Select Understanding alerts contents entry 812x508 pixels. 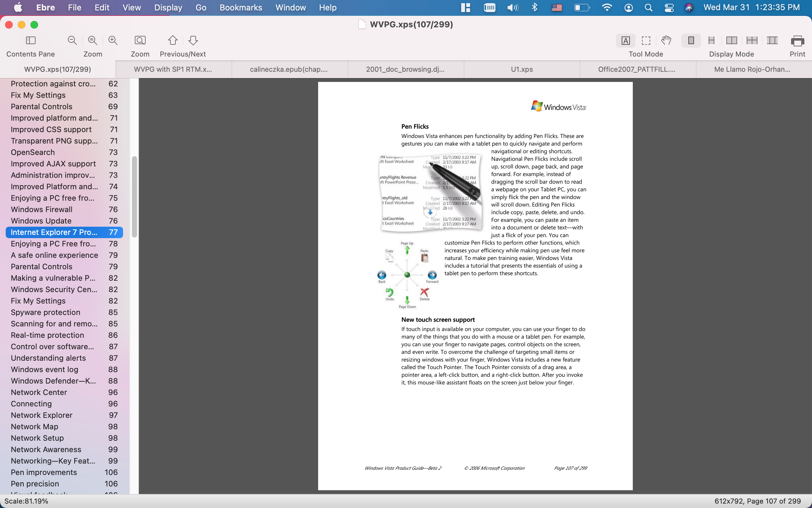64,358
